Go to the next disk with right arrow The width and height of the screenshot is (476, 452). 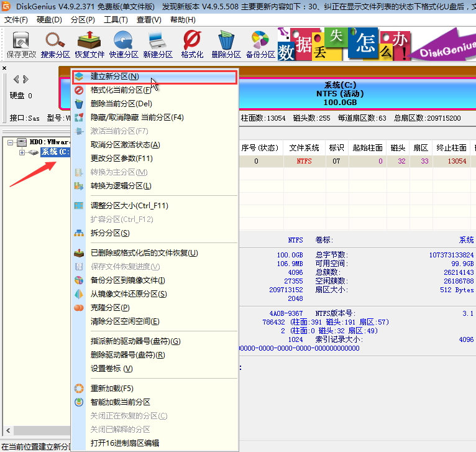coord(25,79)
